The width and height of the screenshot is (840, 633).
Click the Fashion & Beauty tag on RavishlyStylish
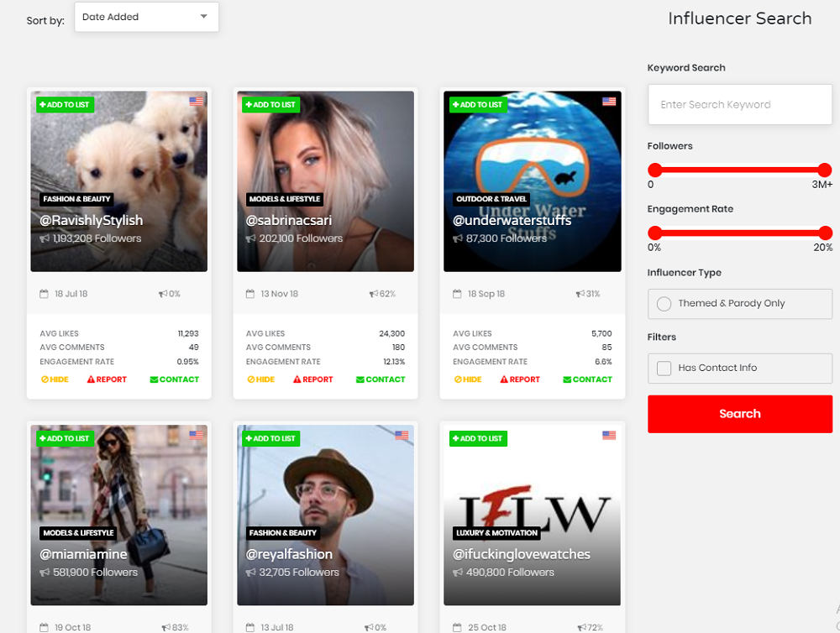[x=76, y=199]
